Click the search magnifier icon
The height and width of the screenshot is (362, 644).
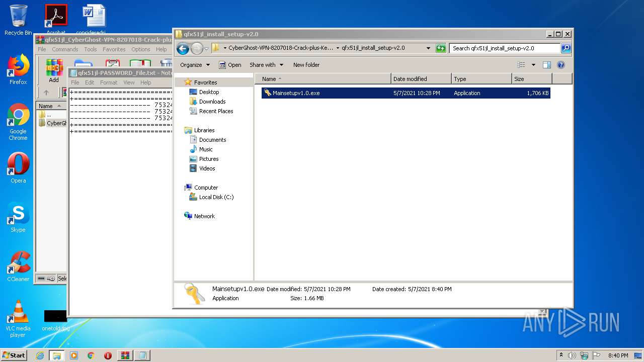[566, 48]
